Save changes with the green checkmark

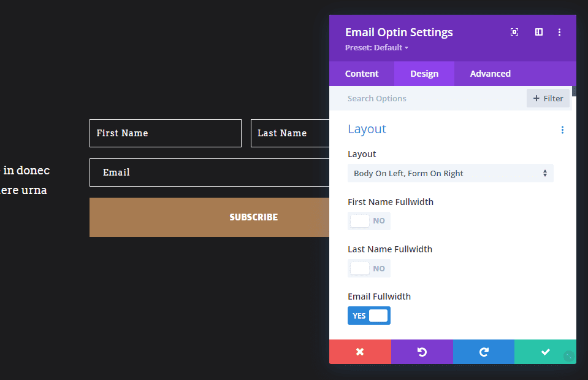(545, 352)
